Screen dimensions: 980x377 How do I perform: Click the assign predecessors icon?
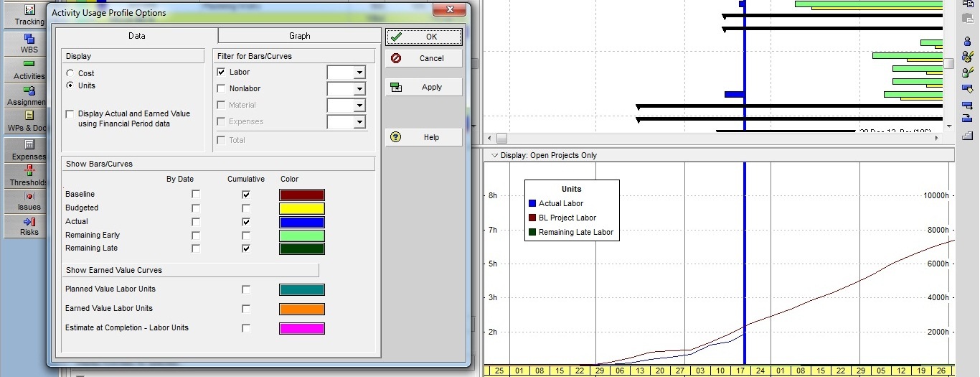967,106
